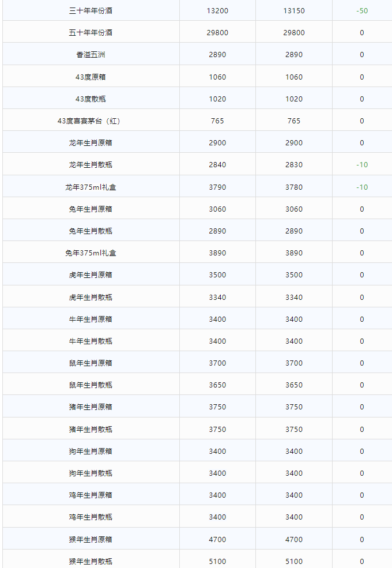The height and width of the screenshot is (568, 392).
Task: Click the first 4700 price in 猴年生肖原箱 row
Action: 217,539
